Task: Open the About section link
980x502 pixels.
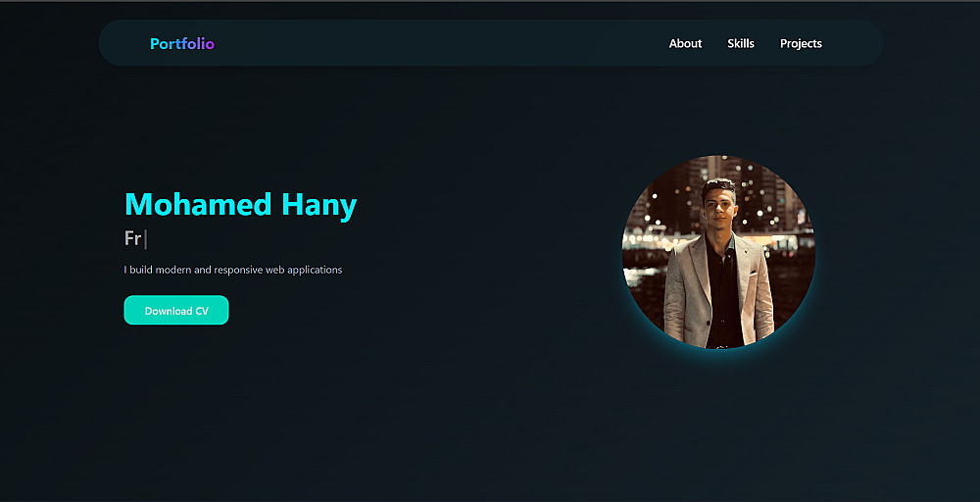Action: 685,44
